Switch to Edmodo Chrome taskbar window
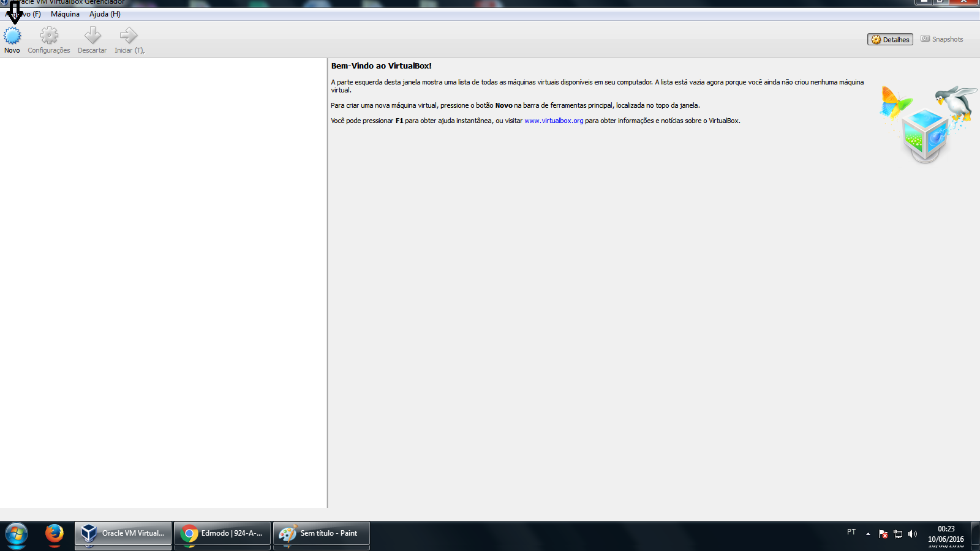Screen dimensions: 980x551 [x=222, y=534]
